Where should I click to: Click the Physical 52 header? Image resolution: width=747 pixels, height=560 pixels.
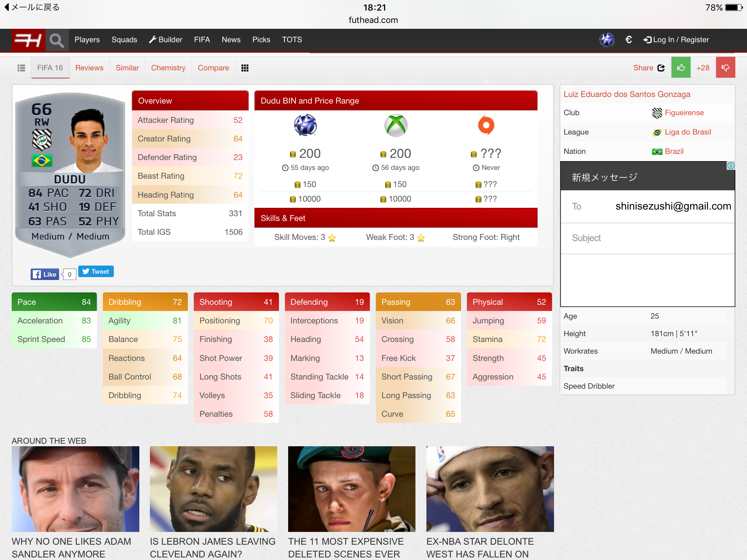509,302
